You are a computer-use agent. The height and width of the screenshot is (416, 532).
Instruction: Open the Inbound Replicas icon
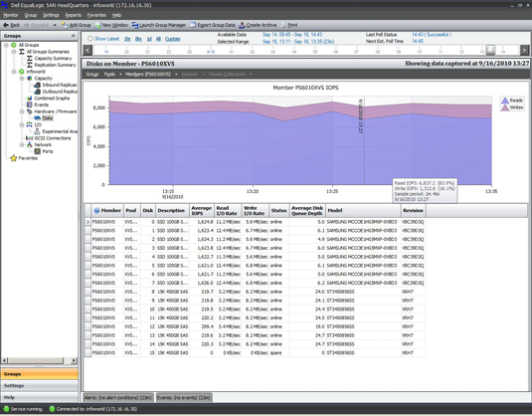pos(38,85)
